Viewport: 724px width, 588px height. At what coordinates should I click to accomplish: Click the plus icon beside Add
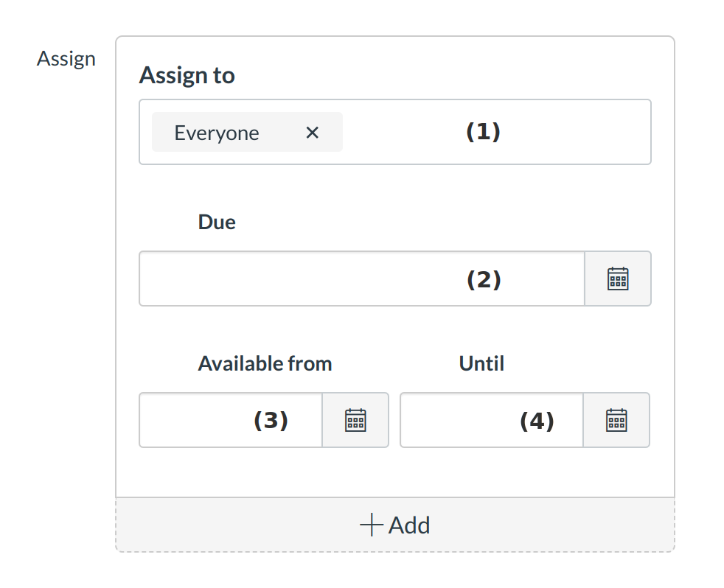pyautogui.click(x=371, y=525)
